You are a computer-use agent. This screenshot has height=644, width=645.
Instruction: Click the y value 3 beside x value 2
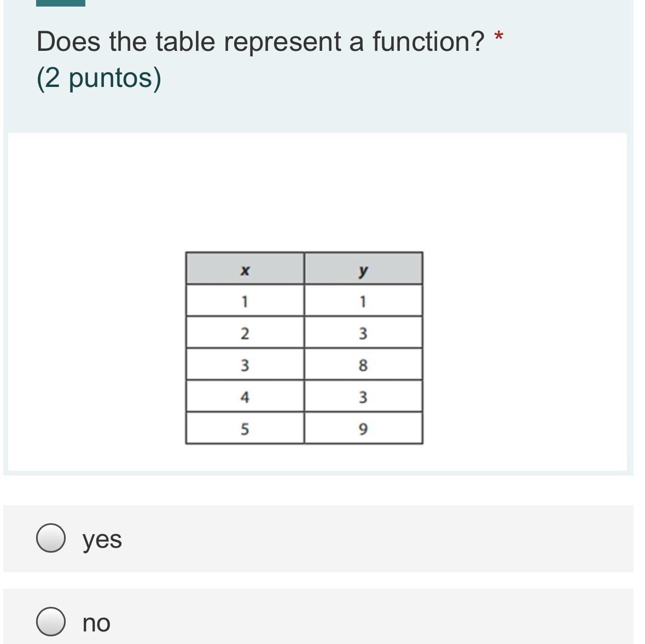point(363,332)
